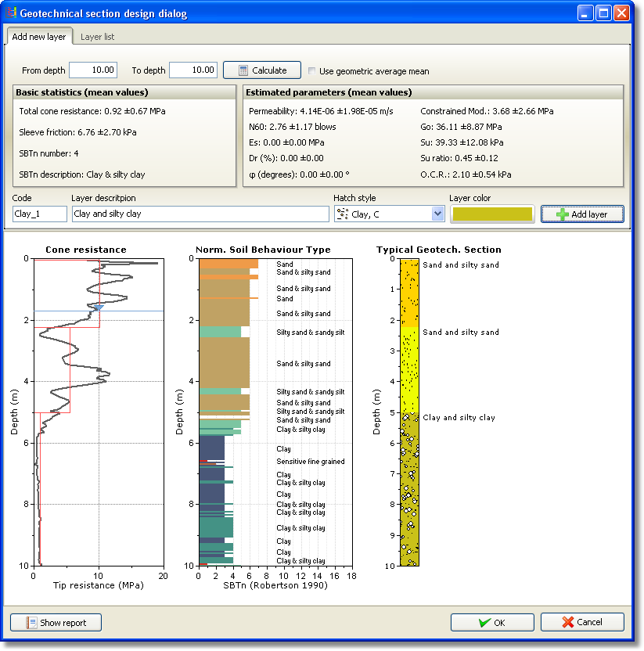Click the Layer color swatch
The image size is (644, 651).
pyautogui.click(x=492, y=213)
